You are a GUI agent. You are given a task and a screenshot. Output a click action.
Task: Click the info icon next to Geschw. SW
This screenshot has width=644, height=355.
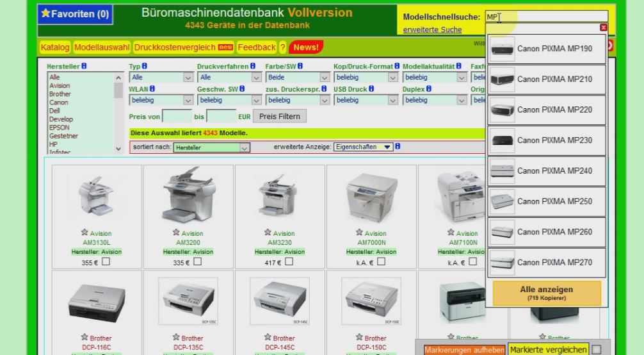pos(243,89)
